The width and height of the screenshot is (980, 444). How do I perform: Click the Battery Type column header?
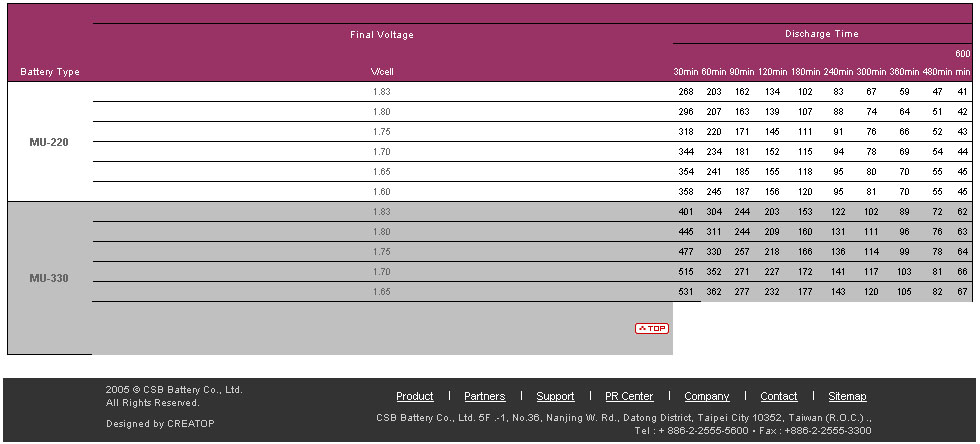[x=50, y=72]
